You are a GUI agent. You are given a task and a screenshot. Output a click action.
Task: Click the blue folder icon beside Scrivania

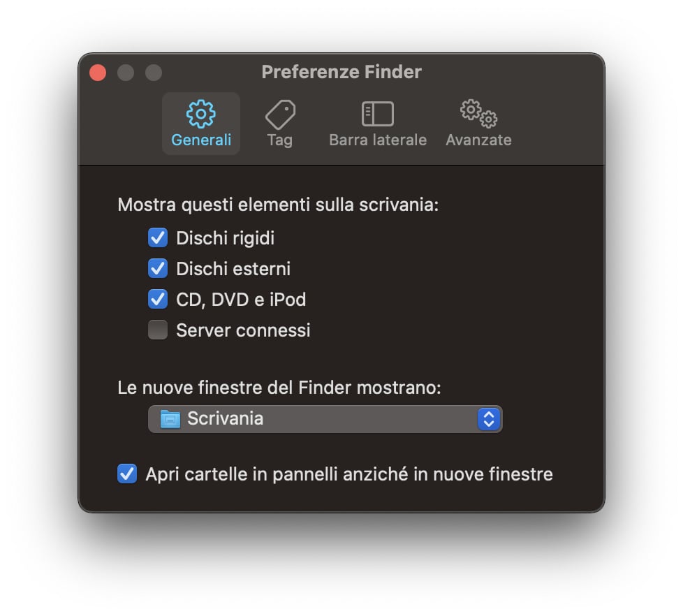point(170,419)
